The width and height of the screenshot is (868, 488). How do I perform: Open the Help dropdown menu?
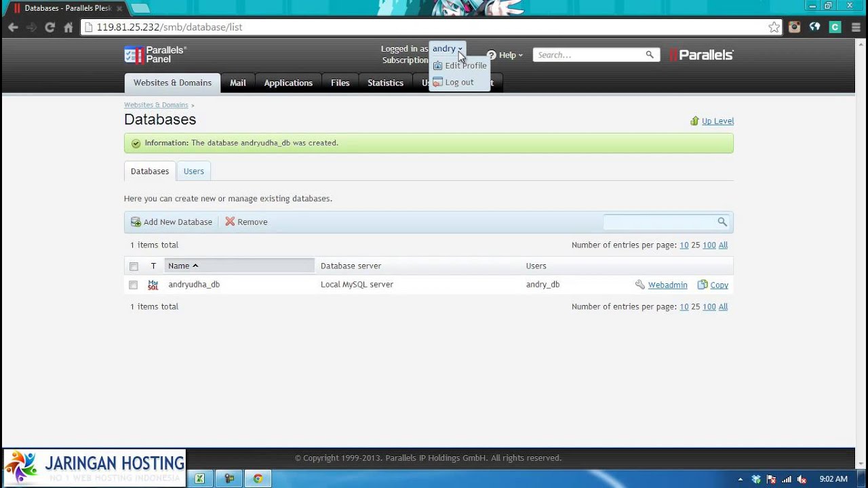coord(505,55)
